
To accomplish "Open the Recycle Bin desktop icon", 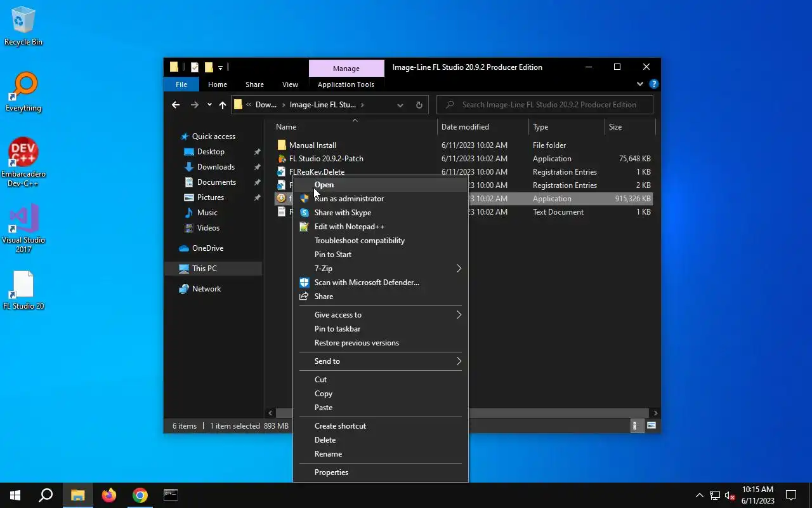I will (x=23, y=27).
